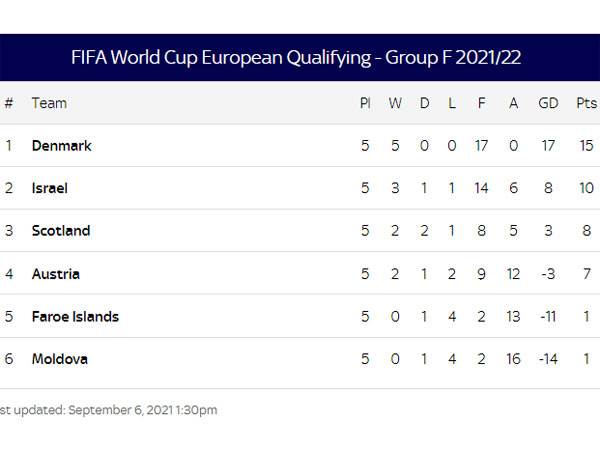
Task: Click the "D" draws column header
Action: pos(424,103)
